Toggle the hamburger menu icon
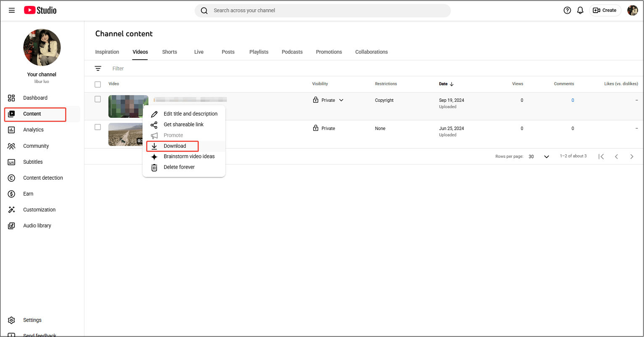The height and width of the screenshot is (337, 644). tap(12, 10)
